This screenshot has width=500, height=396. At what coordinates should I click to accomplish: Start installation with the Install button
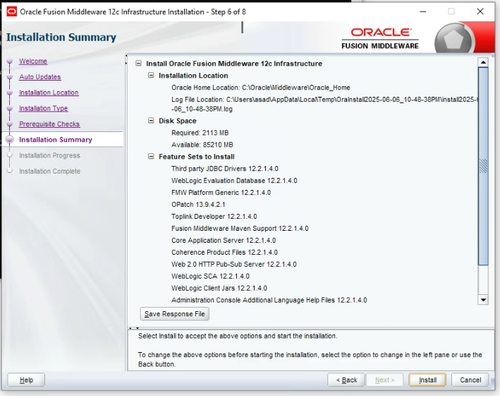tap(427, 380)
